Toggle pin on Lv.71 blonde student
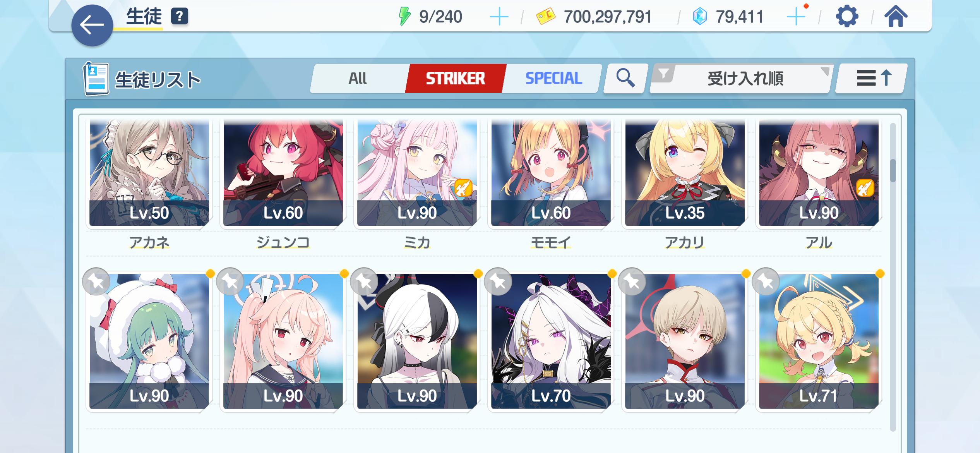Viewport: 980px width, 453px height. [x=766, y=282]
